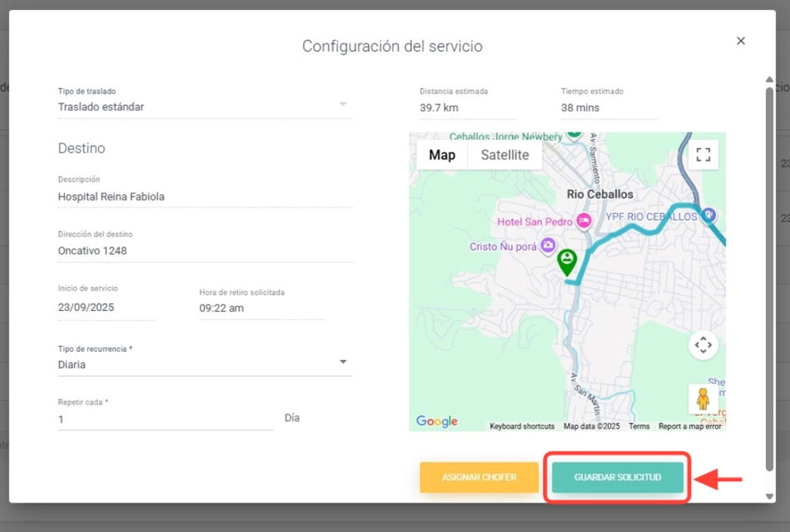
Task: Click the green destination pin on map
Action: pos(567,261)
